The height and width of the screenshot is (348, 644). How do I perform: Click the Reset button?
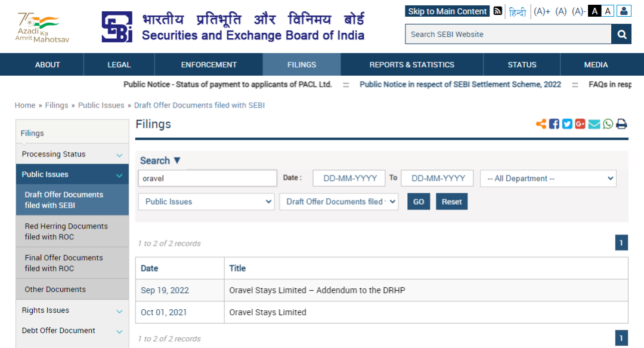[x=452, y=202]
